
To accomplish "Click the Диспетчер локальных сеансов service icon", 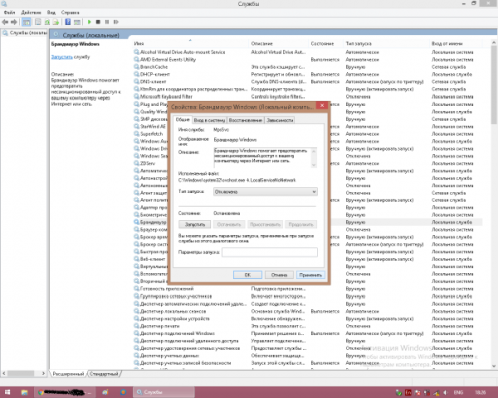I will point(136,311).
